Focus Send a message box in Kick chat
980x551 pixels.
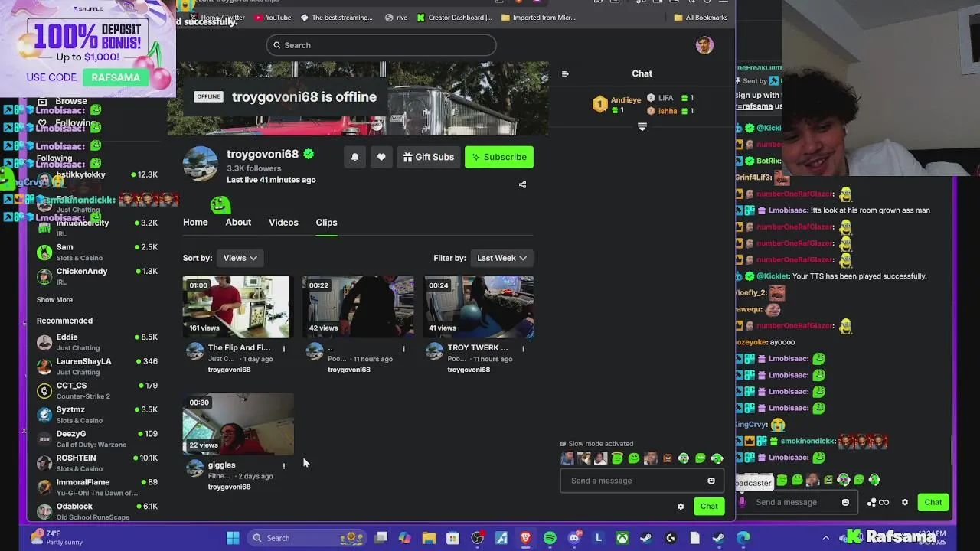(x=642, y=481)
